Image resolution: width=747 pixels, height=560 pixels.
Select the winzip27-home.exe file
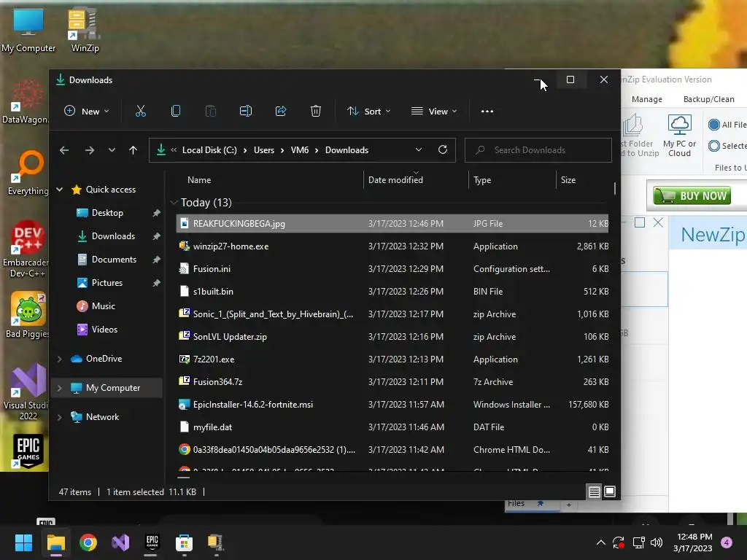(392, 246)
